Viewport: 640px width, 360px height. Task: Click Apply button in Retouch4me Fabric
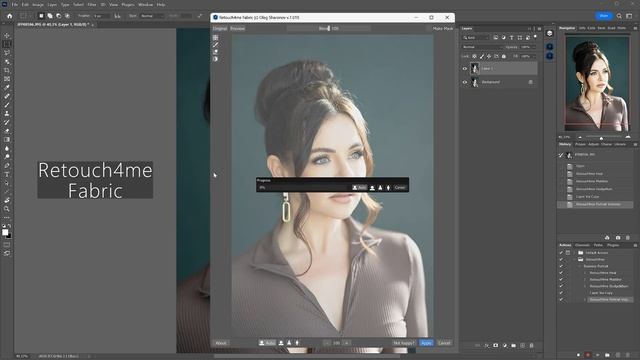pyautogui.click(x=426, y=343)
